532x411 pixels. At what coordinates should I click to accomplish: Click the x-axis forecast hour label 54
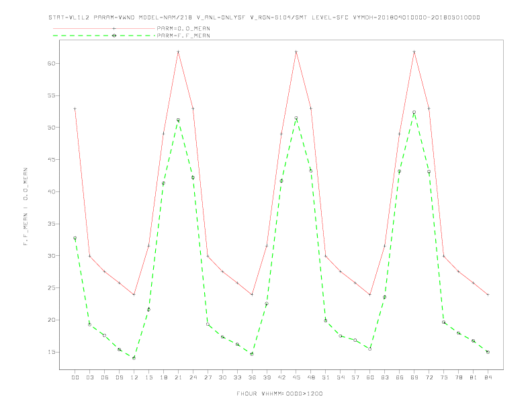click(341, 377)
